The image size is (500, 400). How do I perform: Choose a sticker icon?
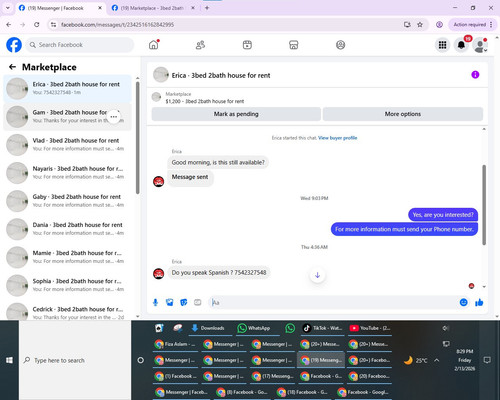point(184,302)
